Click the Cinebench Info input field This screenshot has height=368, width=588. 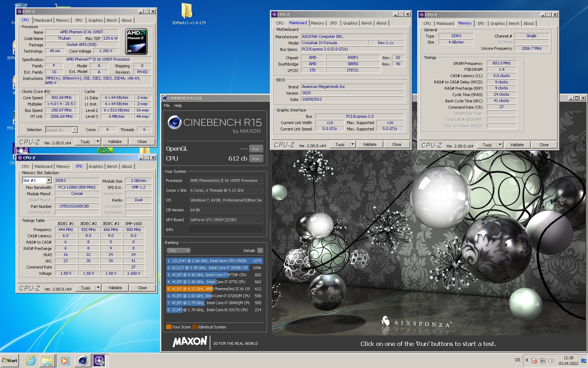pyautogui.click(x=226, y=230)
